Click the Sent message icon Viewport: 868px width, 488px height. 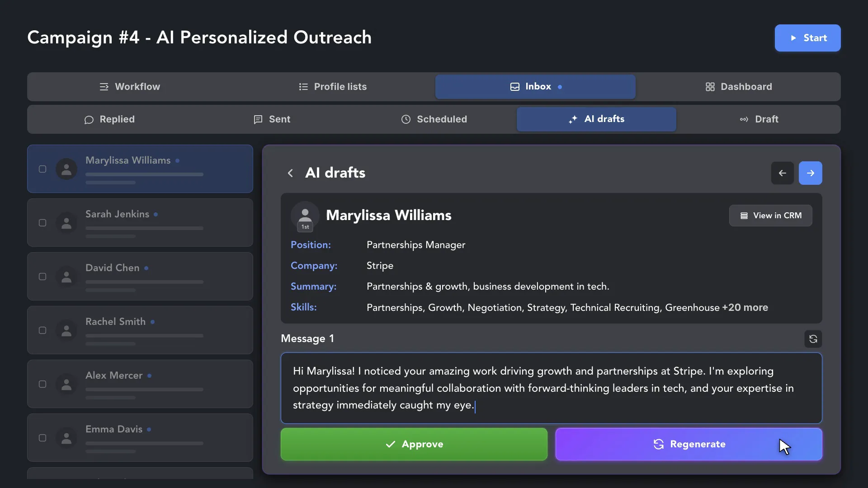258,119
